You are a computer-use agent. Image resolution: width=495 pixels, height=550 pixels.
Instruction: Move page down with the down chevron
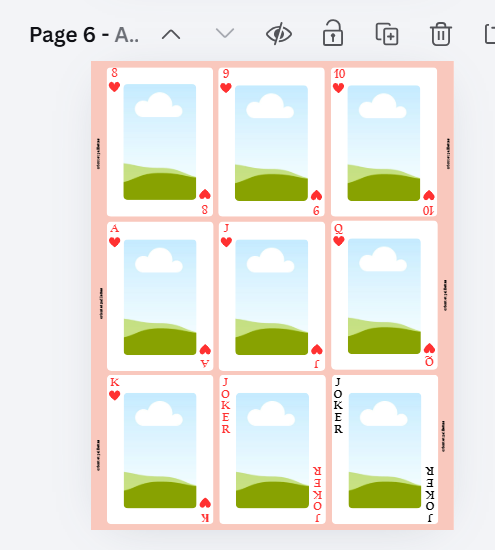tap(225, 34)
